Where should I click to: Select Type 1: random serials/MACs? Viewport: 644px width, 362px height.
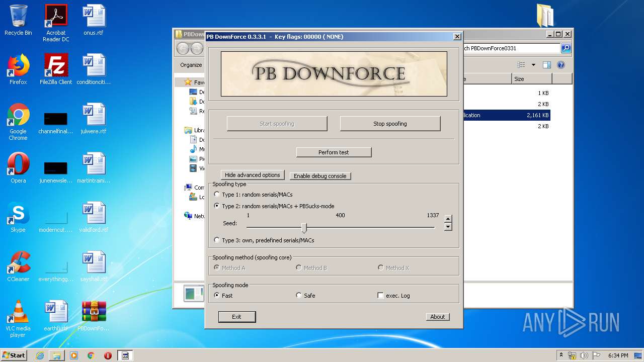217,194
